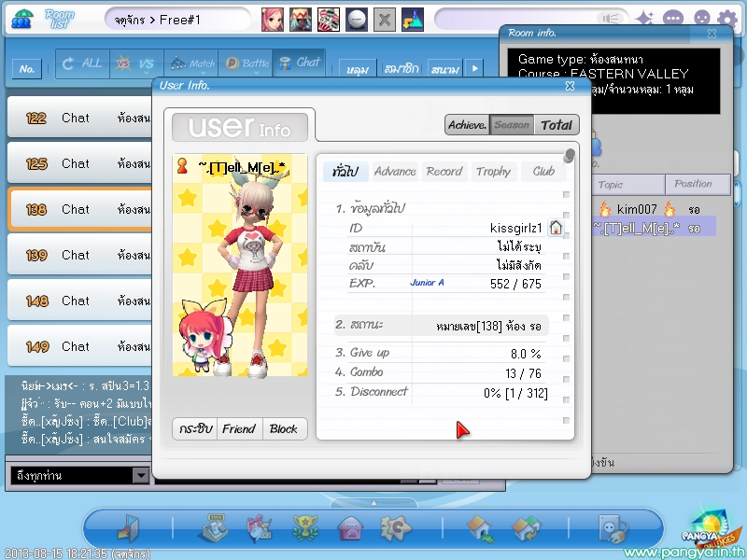Click the character avatar preview image
This screenshot has height=560, width=747.
pos(240,265)
